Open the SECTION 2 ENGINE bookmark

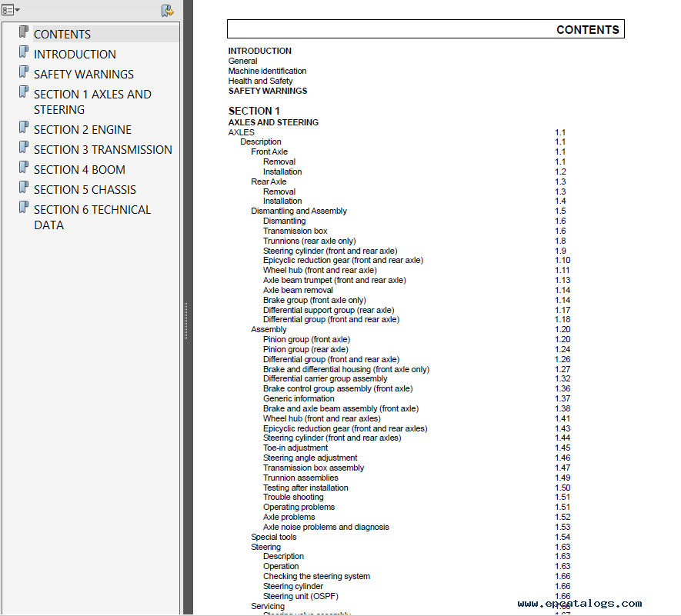pos(82,130)
